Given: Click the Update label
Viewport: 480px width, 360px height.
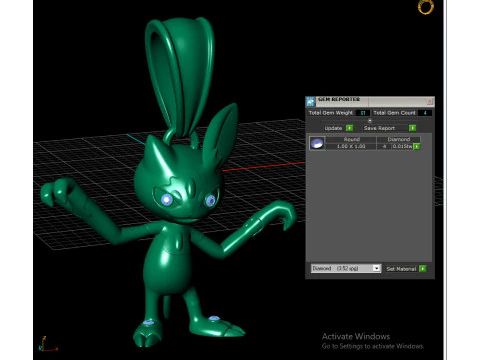Looking at the screenshot, I should click(x=334, y=128).
